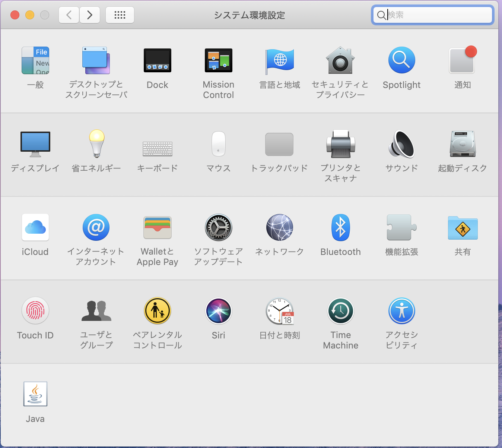Open セキュリティとプライバシー settings
The image size is (502, 448).
tap(340, 60)
